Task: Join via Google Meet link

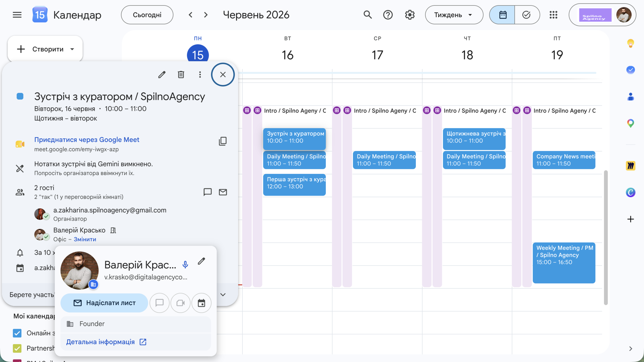Action: pos(87,140)
